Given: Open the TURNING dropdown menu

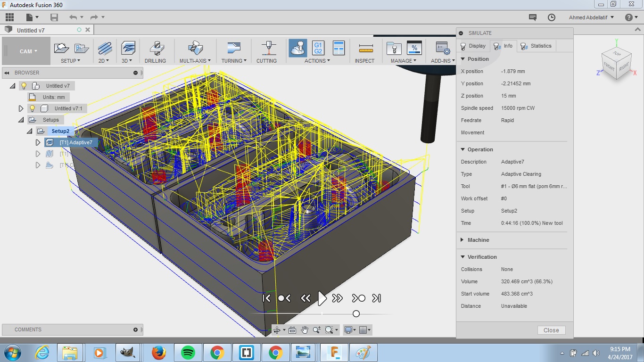Looking at the screenshot, I should pyautogui.click(x=234, y=61).
